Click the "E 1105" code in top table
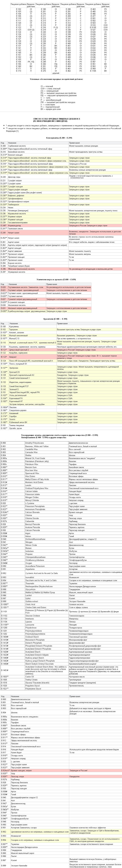The image size is (122, 868). 93,71
